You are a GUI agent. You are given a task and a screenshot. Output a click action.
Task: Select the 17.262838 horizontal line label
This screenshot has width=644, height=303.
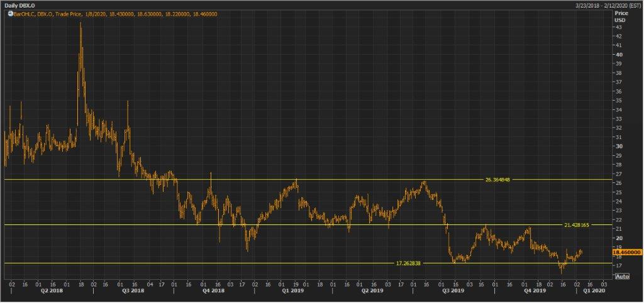pyautogui.click(x=408, y=263)
